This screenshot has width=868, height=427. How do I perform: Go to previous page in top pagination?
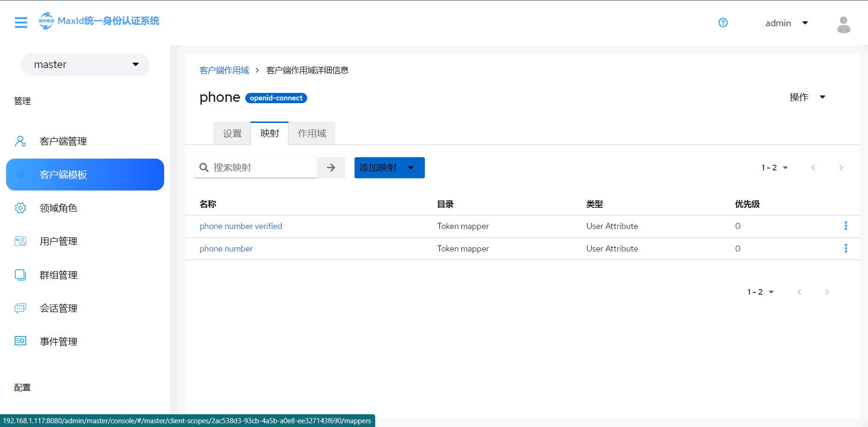point(813,168)
